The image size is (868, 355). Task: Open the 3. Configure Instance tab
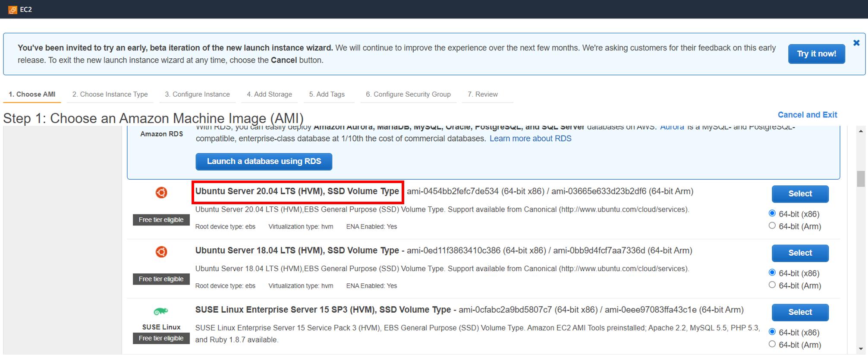coord(197,94)
